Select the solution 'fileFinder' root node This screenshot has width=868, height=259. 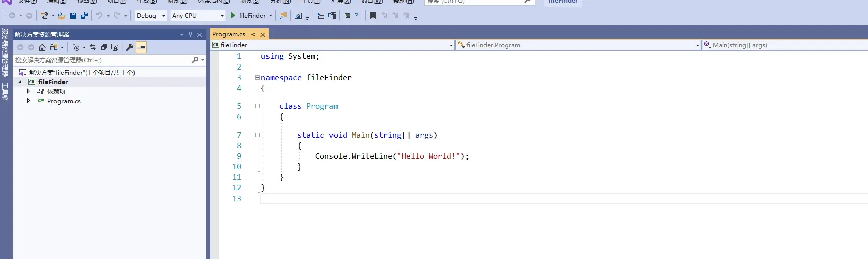pos(82,72)
